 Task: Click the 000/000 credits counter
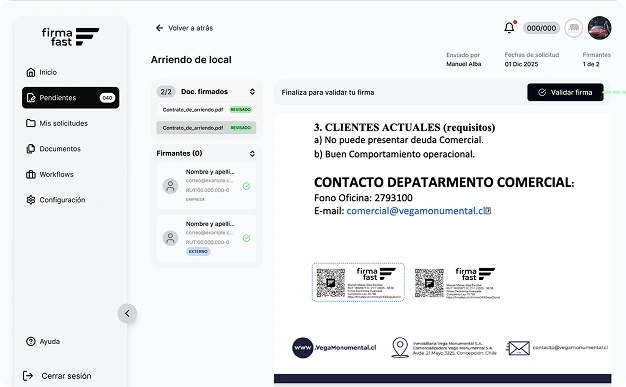[x=541, y=28]
